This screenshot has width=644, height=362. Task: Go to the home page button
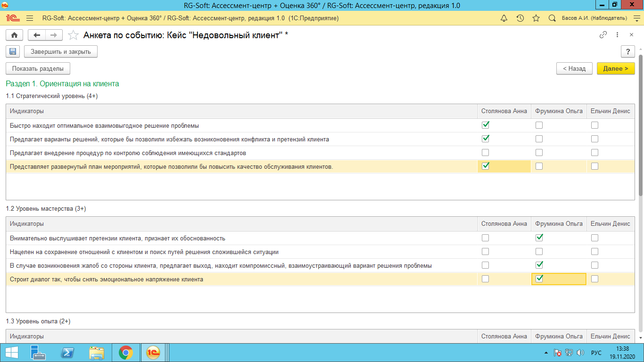click(x=15, y=35)
